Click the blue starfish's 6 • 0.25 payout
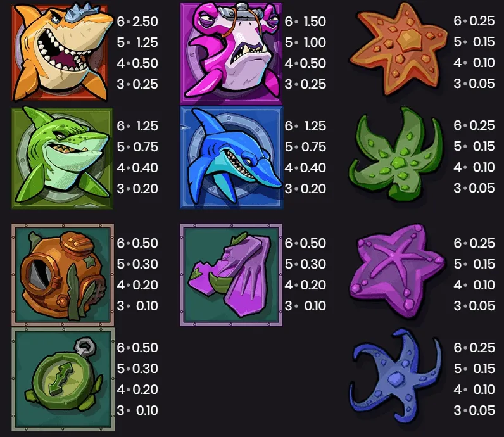Image resolution: width=504 pixels, height=437 pixels. [x=474, y=348]
